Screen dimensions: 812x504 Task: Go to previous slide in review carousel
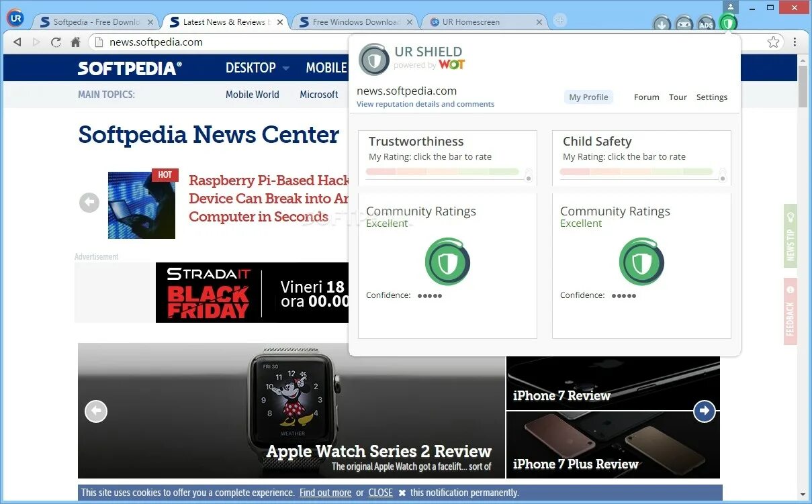click(96, 411)
